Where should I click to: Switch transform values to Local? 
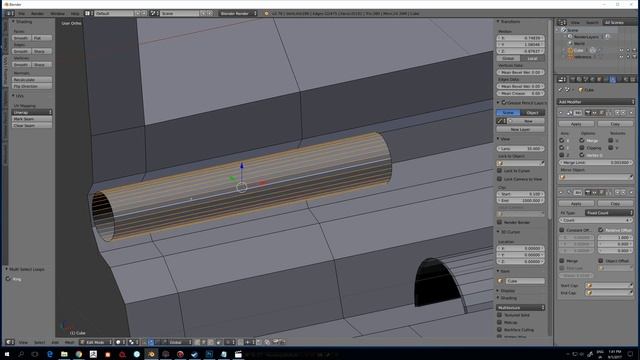point(533,58)
